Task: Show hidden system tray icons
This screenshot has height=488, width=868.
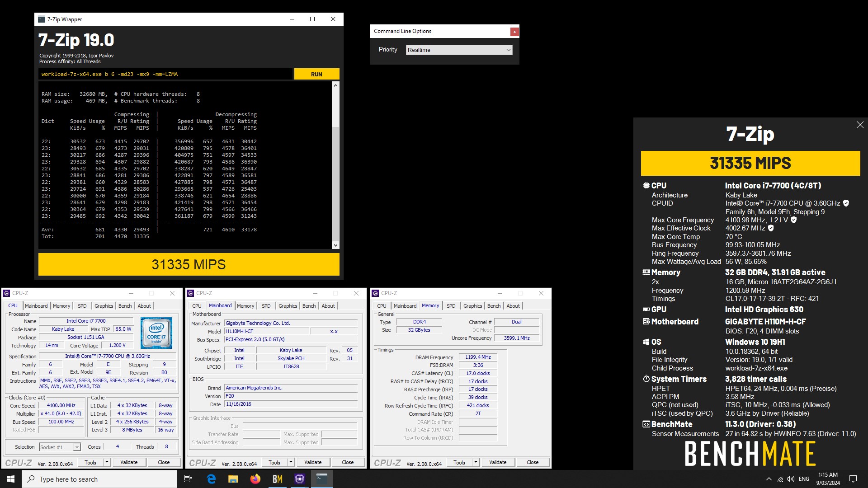Action: [769, 479]
